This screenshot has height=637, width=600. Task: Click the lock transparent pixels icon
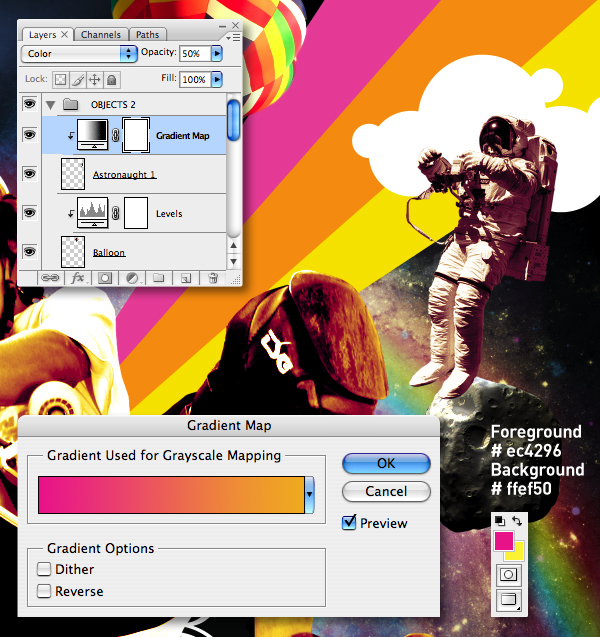point(60,79)
